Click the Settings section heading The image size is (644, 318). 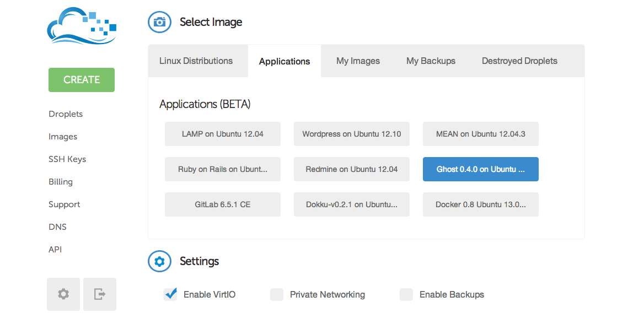coord(199,261)
